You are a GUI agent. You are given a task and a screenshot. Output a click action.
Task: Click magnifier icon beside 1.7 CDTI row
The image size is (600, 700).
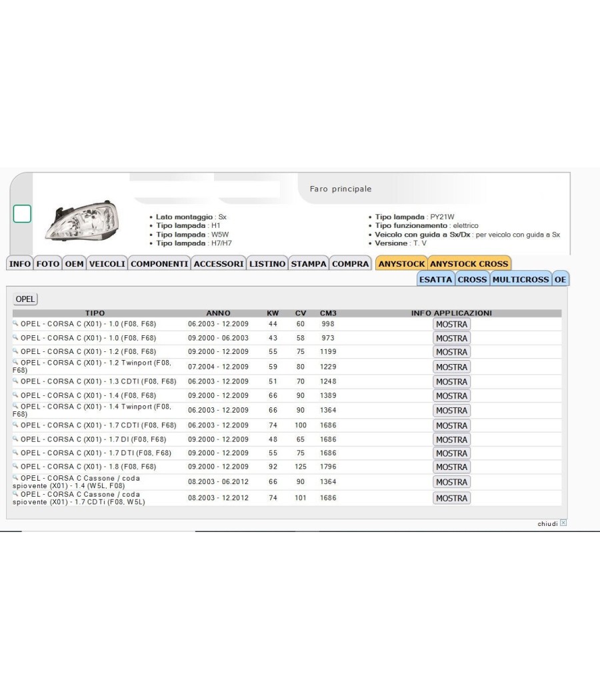(15, 425)
